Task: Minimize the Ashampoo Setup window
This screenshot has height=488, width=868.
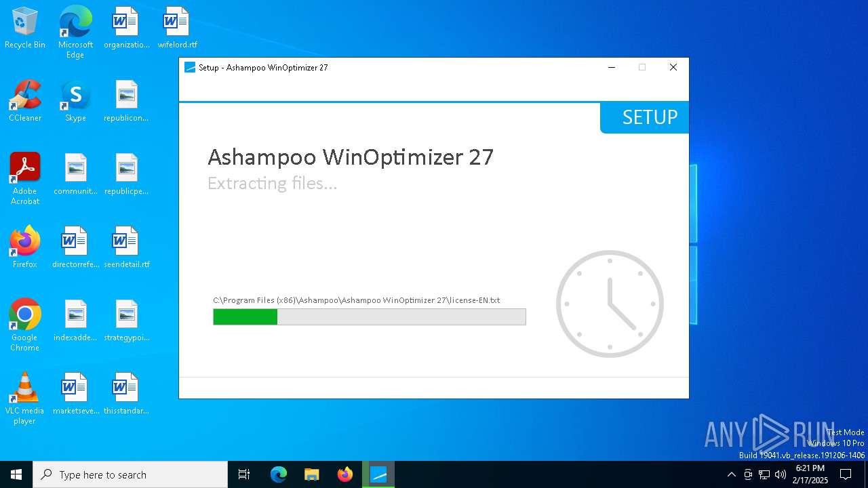Action: coord(612,67)
